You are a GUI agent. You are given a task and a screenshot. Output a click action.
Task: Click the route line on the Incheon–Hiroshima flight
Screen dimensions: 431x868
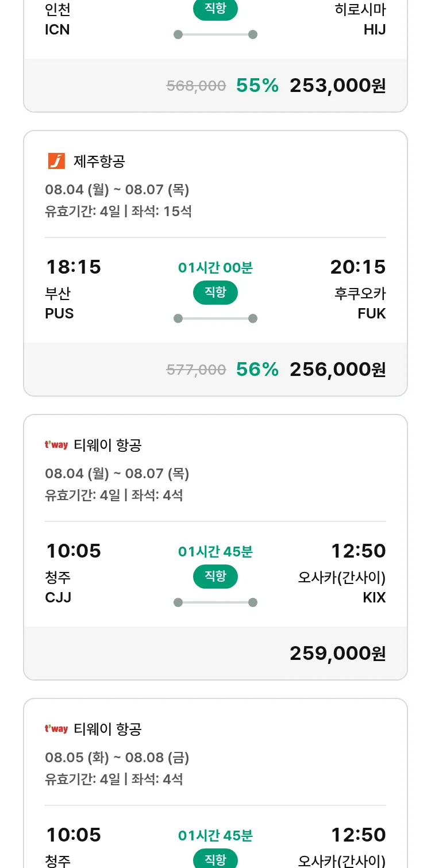215,34
